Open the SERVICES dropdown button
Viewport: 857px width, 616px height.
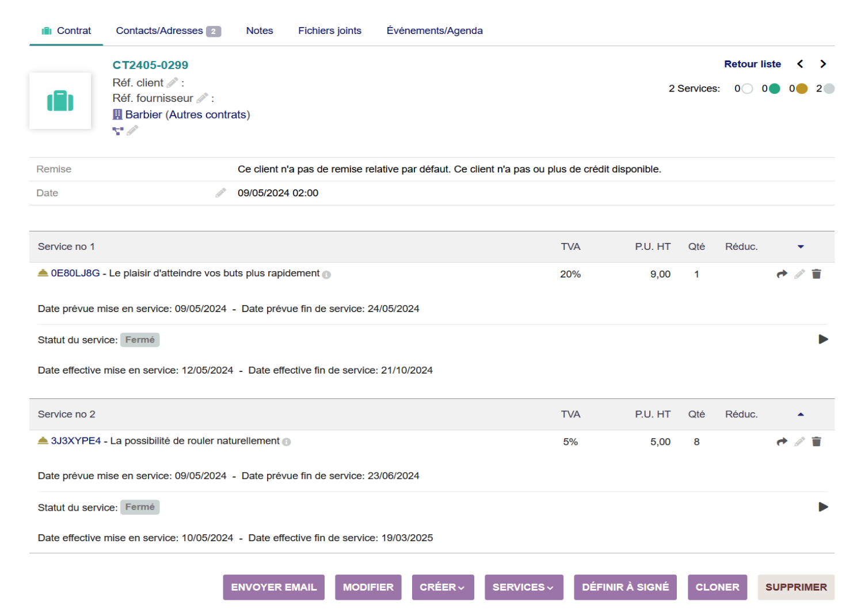pyautogui.click(x=524, y=587)
